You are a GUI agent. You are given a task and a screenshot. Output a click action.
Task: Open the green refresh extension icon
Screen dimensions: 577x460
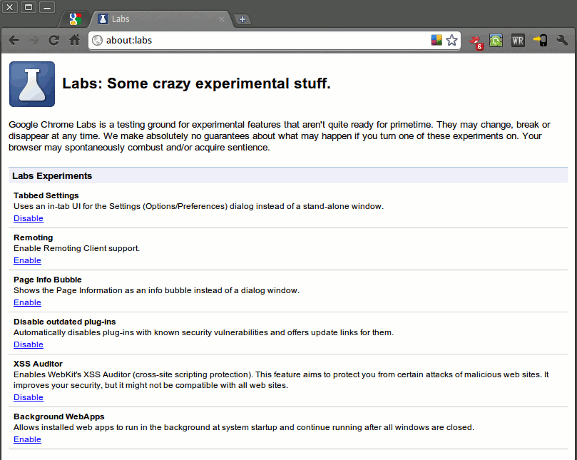[x=496, y=40]
